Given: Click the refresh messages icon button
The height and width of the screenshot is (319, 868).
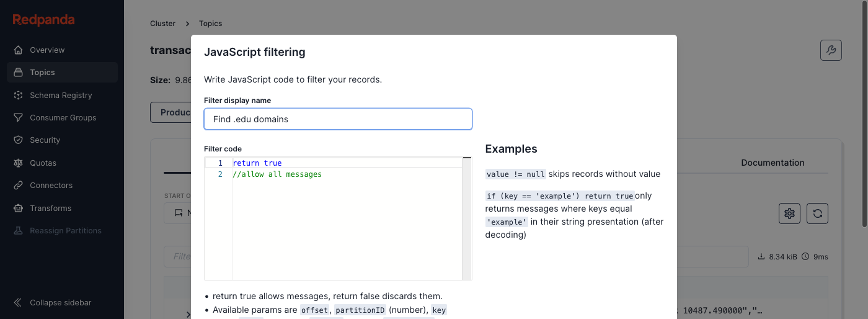Looking at the screenshot, I should point(818,213).
